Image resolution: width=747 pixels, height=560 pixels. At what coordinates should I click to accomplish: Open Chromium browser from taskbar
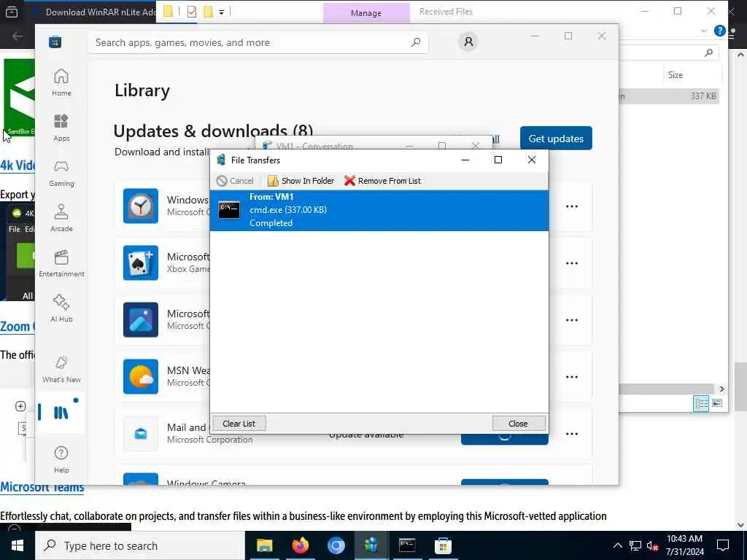(x=336, y=545)
